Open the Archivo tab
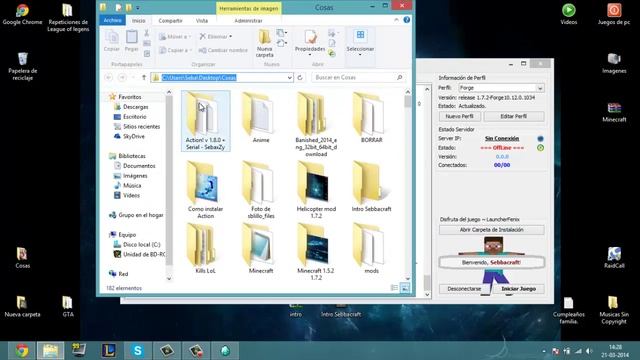 point(112,20)
